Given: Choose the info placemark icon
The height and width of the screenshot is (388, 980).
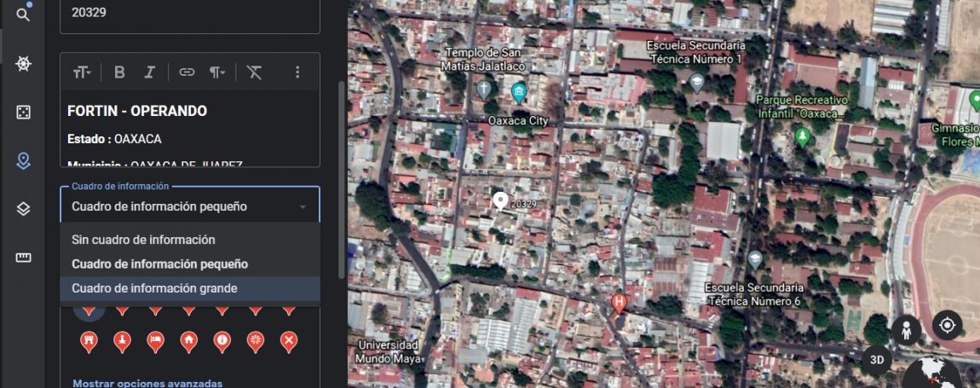Looking at the screenshot, I should [222, 342].
